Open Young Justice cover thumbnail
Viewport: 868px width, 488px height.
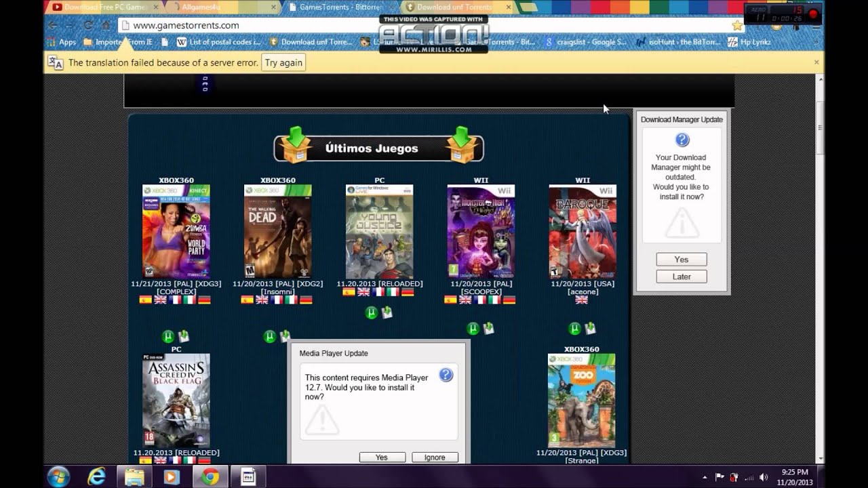379,231
